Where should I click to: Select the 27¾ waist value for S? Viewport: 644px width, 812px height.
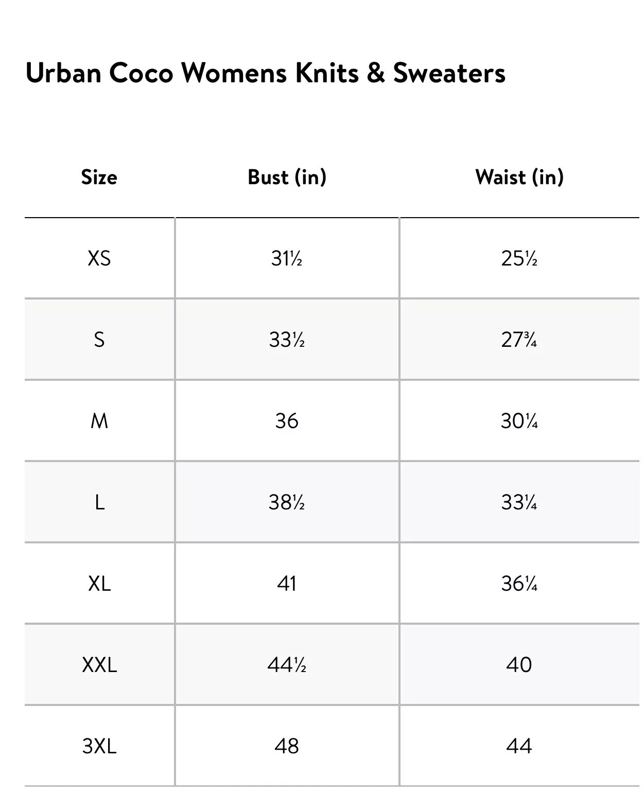point(519,340)
